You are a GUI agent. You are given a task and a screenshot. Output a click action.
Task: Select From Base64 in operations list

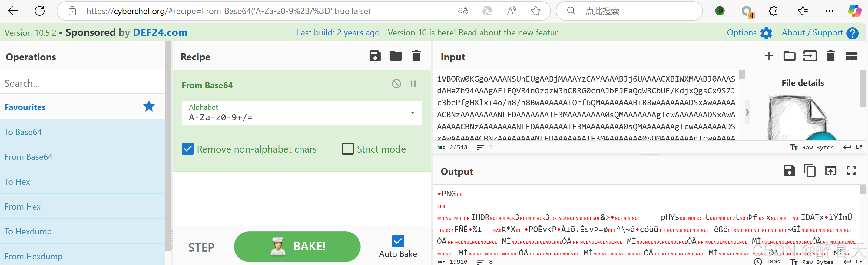[82, 157]
